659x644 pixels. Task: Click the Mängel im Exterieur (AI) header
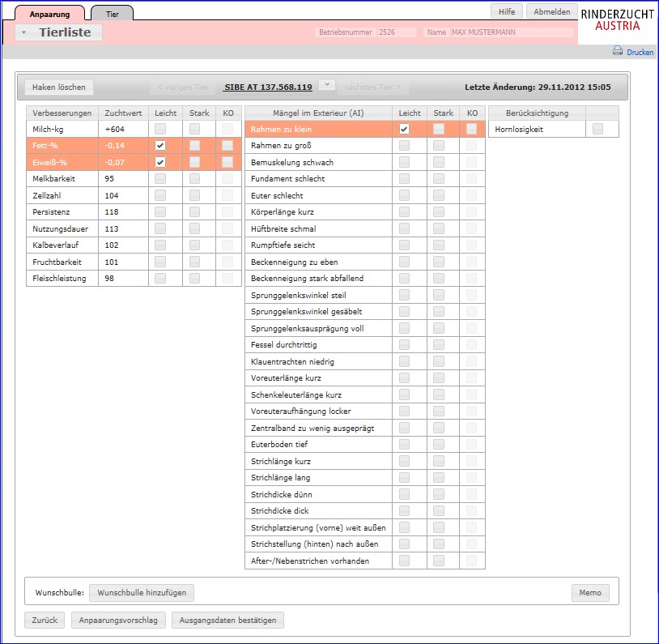(x=319, y=113)
